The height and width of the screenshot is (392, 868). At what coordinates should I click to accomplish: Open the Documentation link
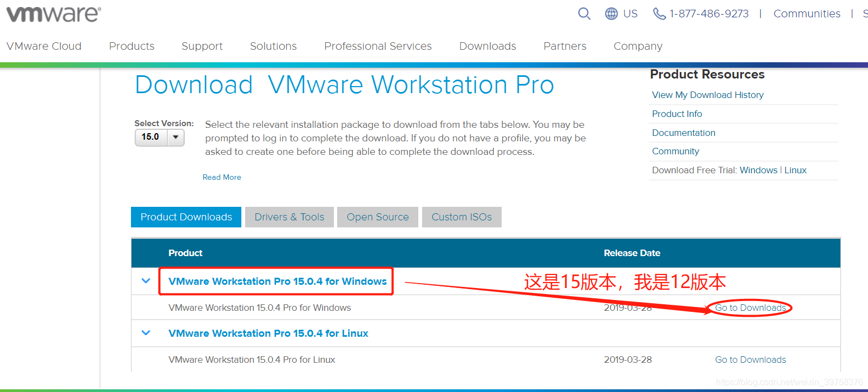pyautogui.click(x=683, y=133)
